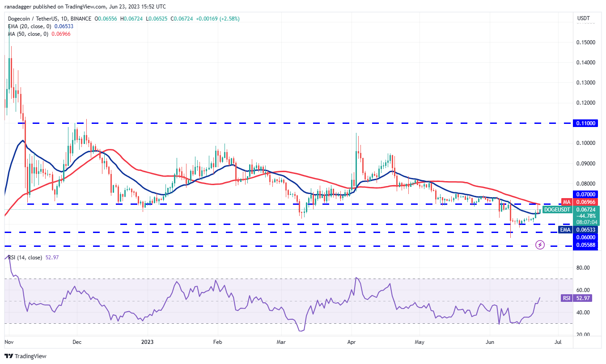Click the TradingView logo at bottom left
Image resolution: width=606 pixels, height=364 pixels.
pyautogui.click(x=25, y=356)
